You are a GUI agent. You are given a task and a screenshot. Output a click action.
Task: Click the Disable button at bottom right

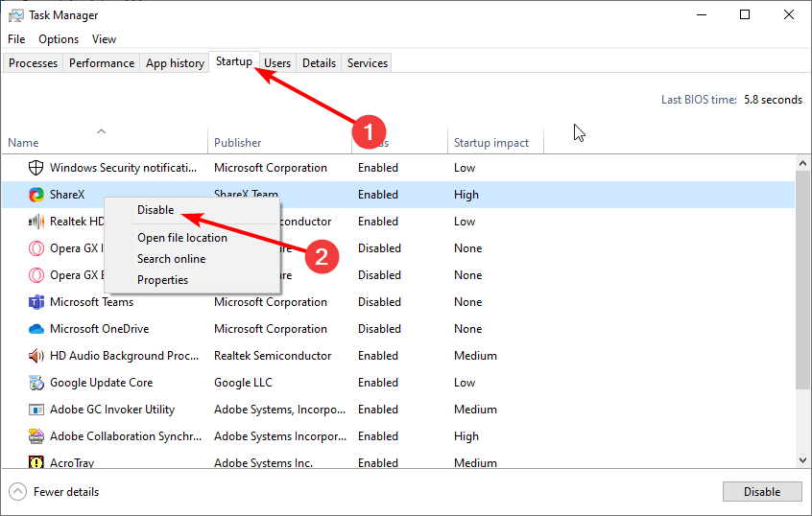762,492
